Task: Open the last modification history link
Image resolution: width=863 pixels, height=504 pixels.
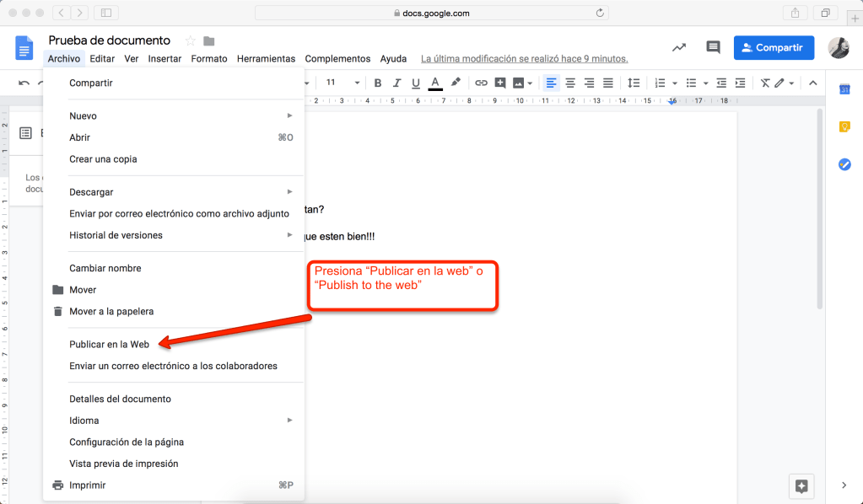Action: coord(524,59)
